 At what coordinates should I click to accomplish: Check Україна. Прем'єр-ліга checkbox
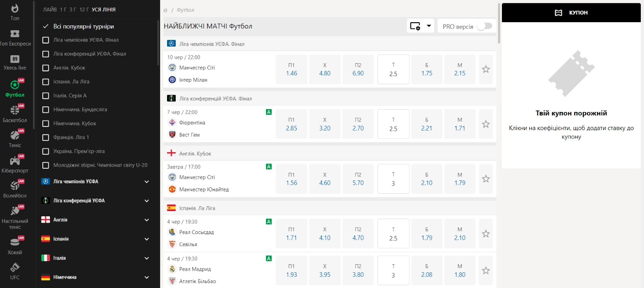coord(46,151)
